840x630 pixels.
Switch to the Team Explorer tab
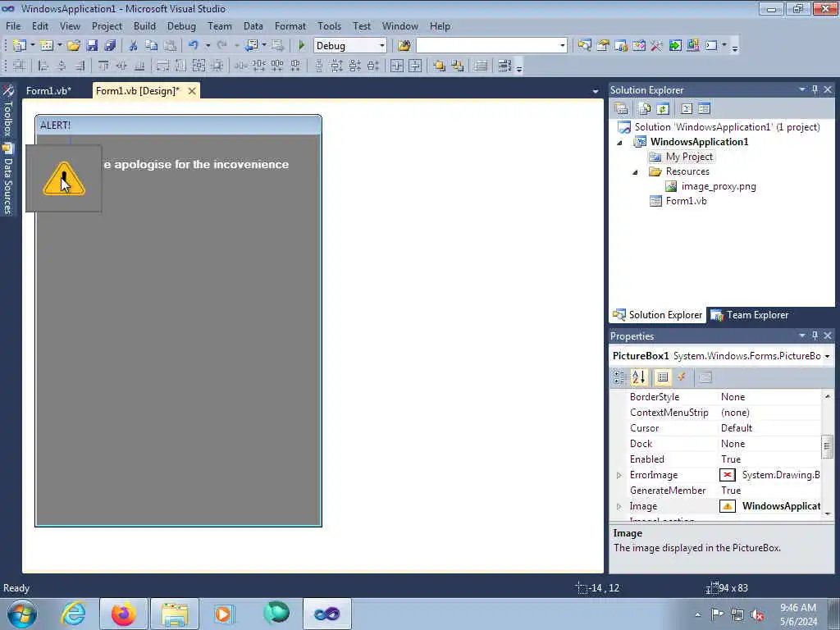click(x=750, y=315)
